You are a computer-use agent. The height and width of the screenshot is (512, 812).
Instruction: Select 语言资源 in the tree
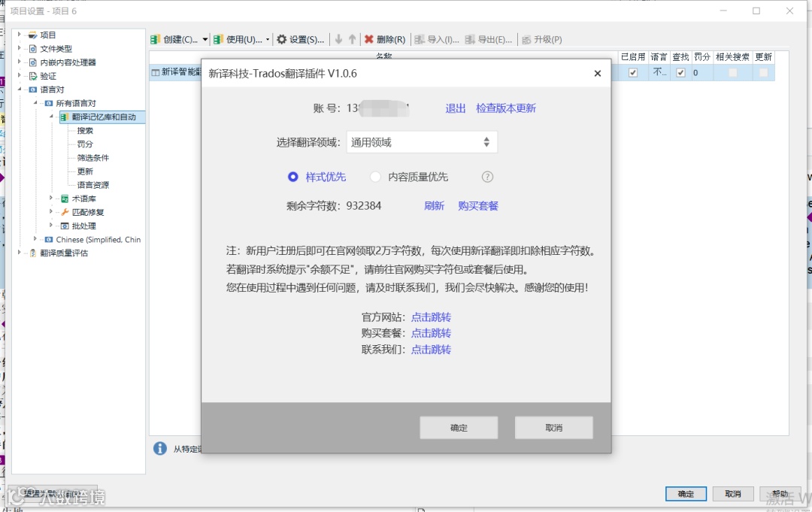click(92, 185)
